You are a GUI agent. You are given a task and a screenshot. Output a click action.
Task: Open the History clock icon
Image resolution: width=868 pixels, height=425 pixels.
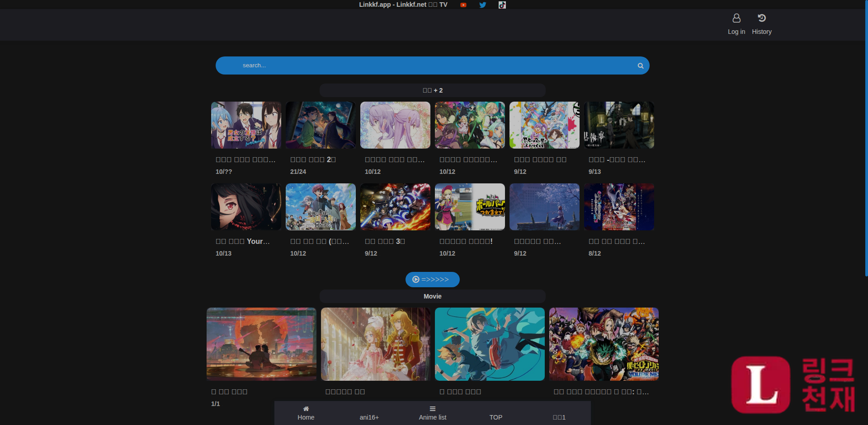click(x=762, y=18)
